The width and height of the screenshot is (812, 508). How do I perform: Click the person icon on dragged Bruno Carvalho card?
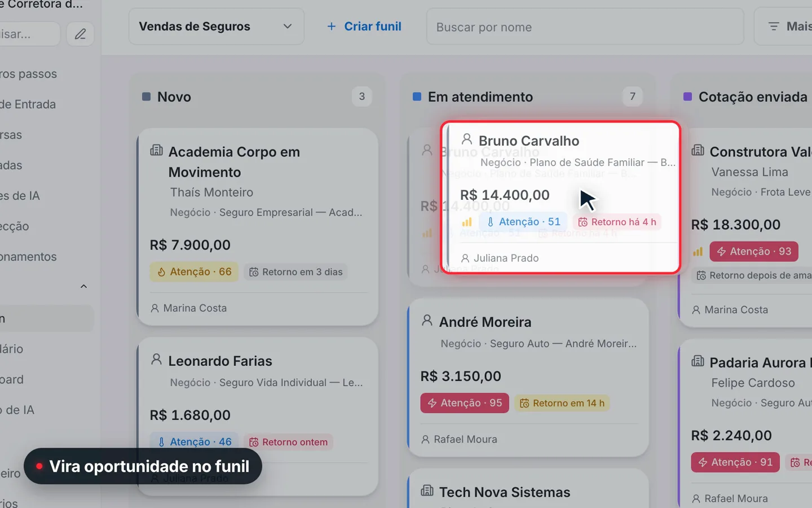[466, 139]
